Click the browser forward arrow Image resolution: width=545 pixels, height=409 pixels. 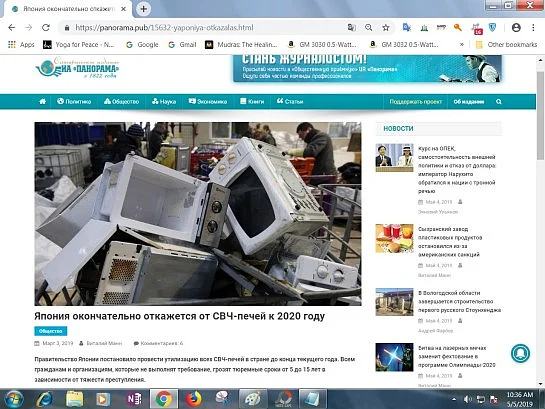[x=29, y=27]
